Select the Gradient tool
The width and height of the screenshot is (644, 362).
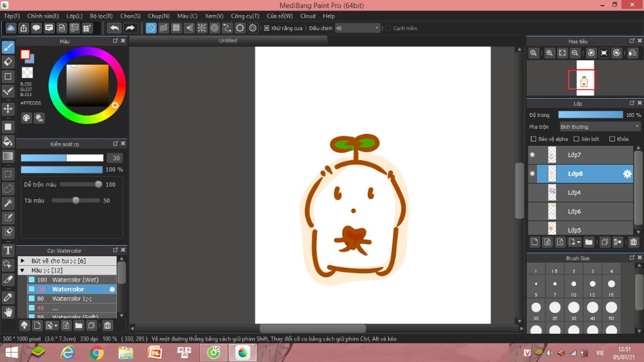click(x=8, y=156)
